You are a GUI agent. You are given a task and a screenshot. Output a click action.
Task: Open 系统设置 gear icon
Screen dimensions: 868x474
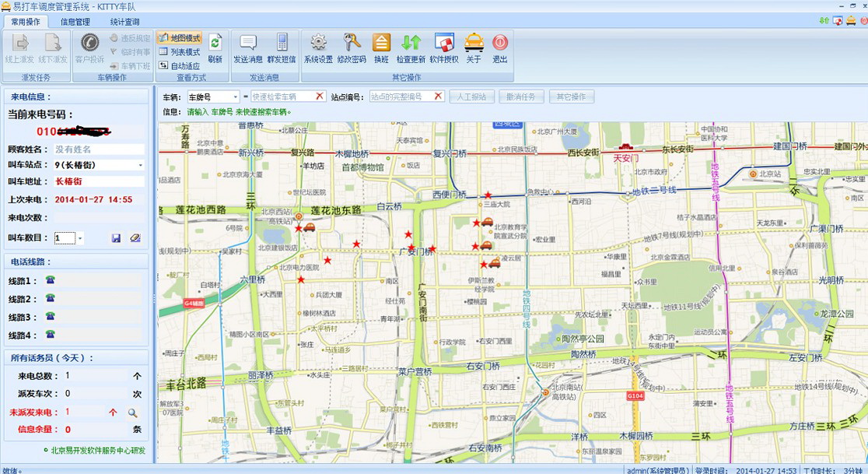tap(318, 43)
